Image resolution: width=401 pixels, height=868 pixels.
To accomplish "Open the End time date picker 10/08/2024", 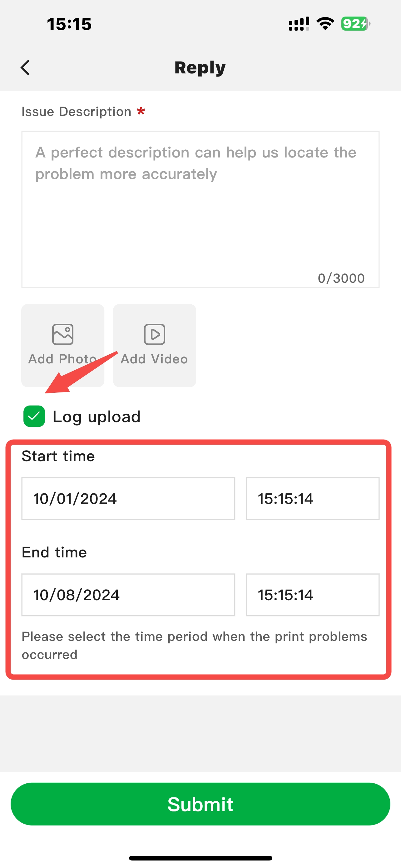I will [128, 595].
